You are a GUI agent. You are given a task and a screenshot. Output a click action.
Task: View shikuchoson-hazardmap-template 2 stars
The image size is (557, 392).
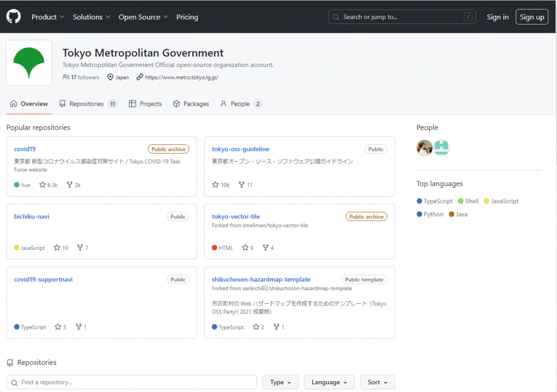258,327
